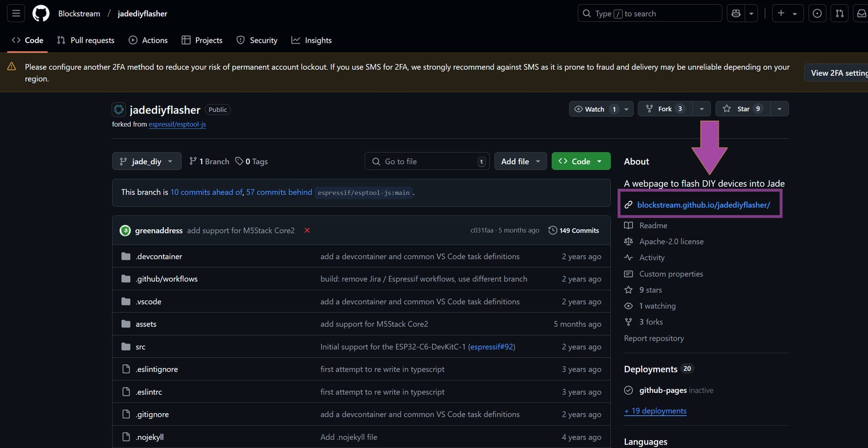Click the Copilot icon in the header

click(736, 13)
